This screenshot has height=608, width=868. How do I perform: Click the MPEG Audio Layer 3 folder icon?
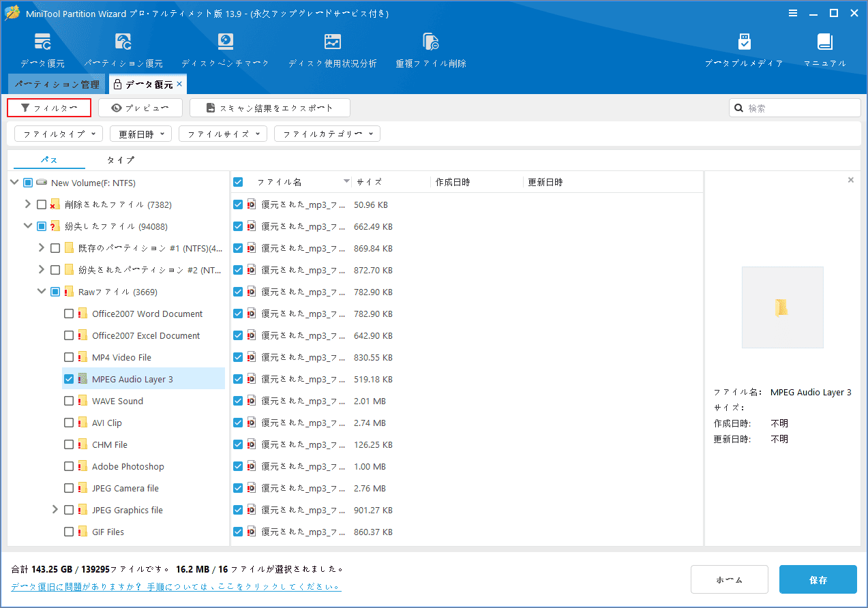coord(83,379)
